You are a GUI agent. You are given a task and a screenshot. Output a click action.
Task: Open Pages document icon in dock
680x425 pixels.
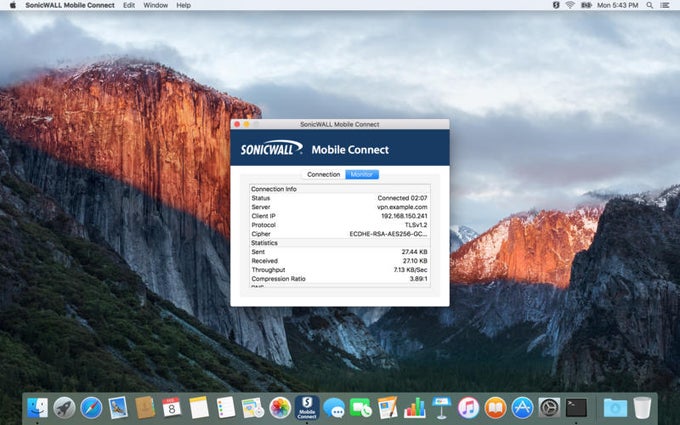tap(388, 408)
